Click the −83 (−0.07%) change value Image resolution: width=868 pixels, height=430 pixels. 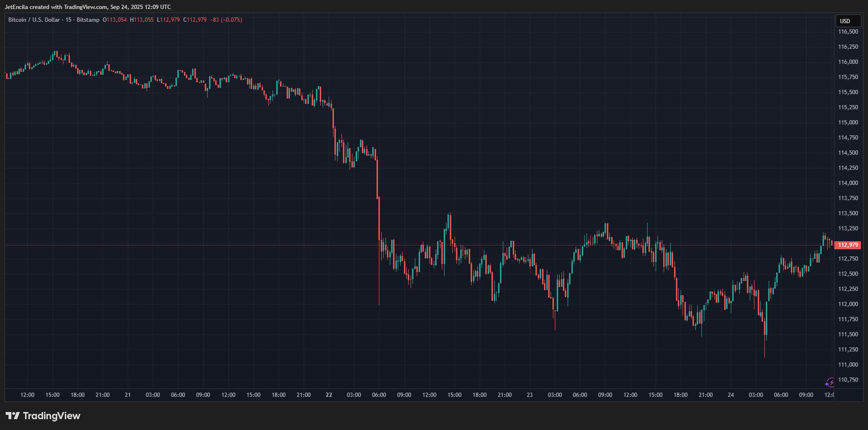[226, 20]
